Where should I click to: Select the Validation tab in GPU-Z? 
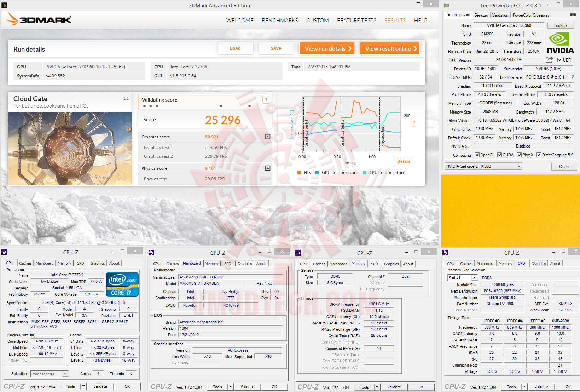point(500,15)
